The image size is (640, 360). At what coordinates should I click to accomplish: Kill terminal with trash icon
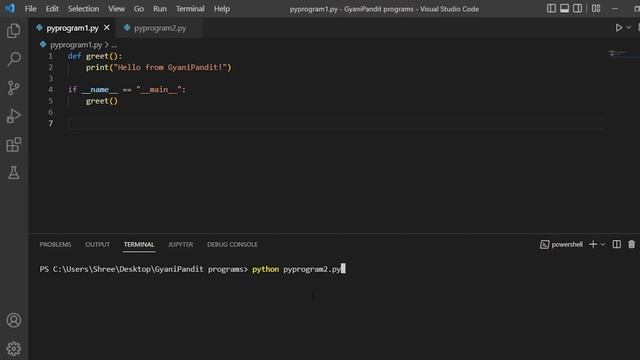point(631,244)
